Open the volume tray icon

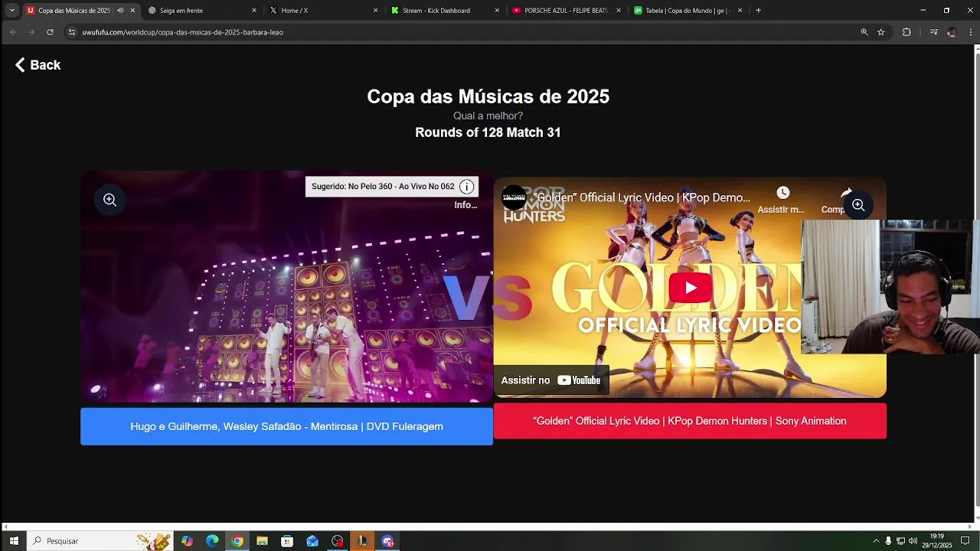913,541
